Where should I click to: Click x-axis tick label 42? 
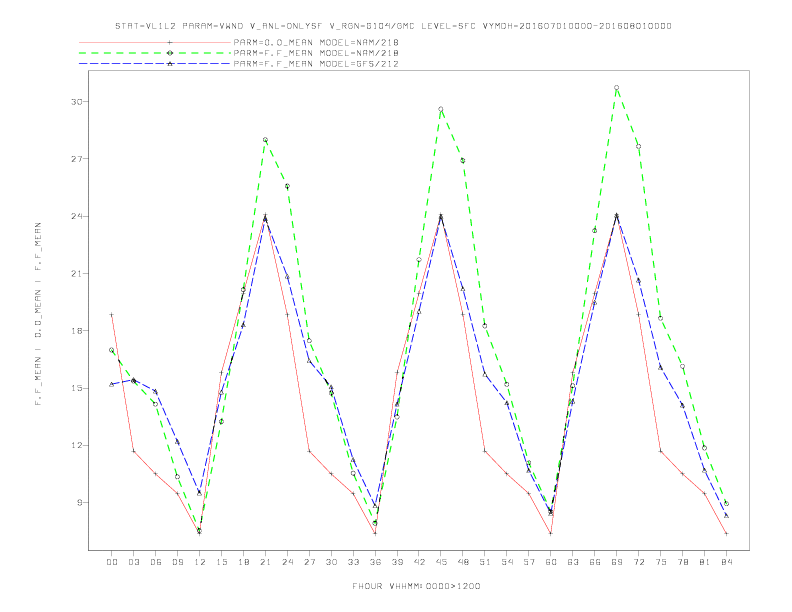(x=419, y=562)
